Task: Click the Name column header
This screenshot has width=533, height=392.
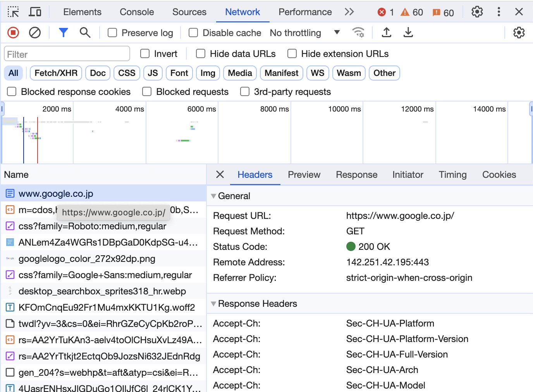Action: [x=103, y=175]
